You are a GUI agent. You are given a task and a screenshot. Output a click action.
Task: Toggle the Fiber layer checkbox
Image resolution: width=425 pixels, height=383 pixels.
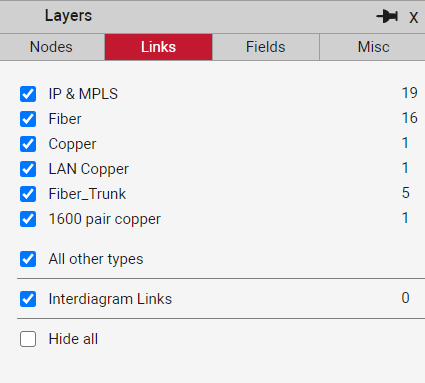[x=28, y=119]
